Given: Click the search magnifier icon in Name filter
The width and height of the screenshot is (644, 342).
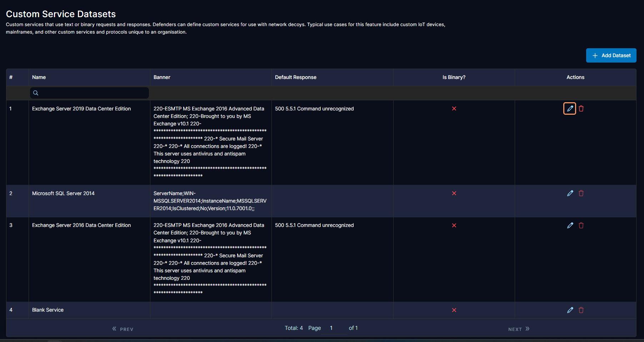Looking at the screenshot, I should tap(36, 93).
